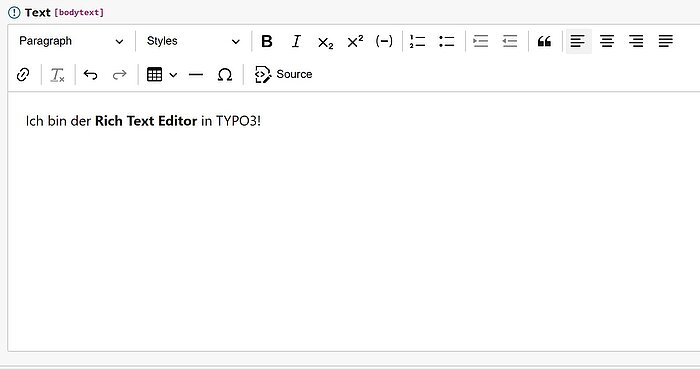Undo last change
The width and height of the screenshot is (700, 369).
point(91,74)
